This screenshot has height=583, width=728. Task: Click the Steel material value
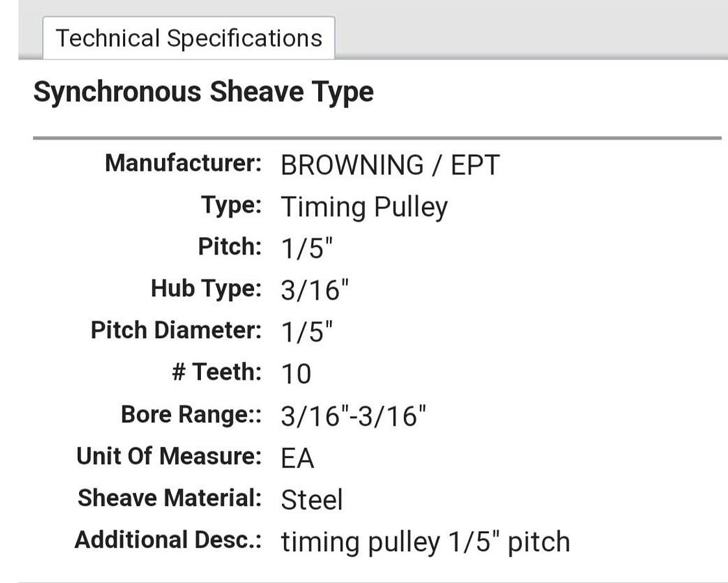point(312,500)
